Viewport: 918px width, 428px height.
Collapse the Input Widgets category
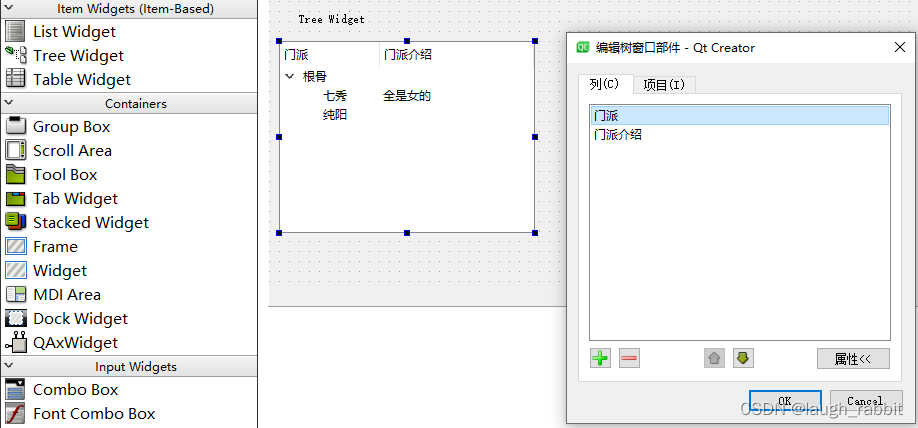(x=9, y=366)
